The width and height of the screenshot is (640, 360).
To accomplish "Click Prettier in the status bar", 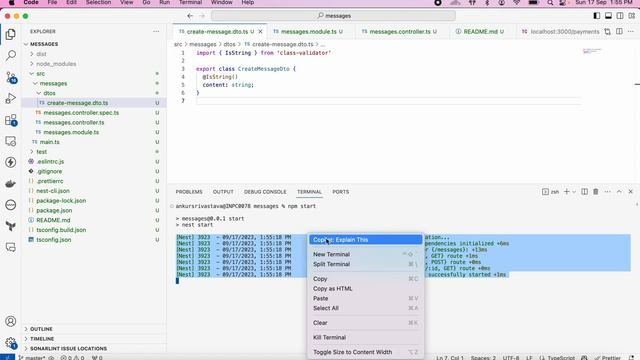I will (x=608, y=358).
